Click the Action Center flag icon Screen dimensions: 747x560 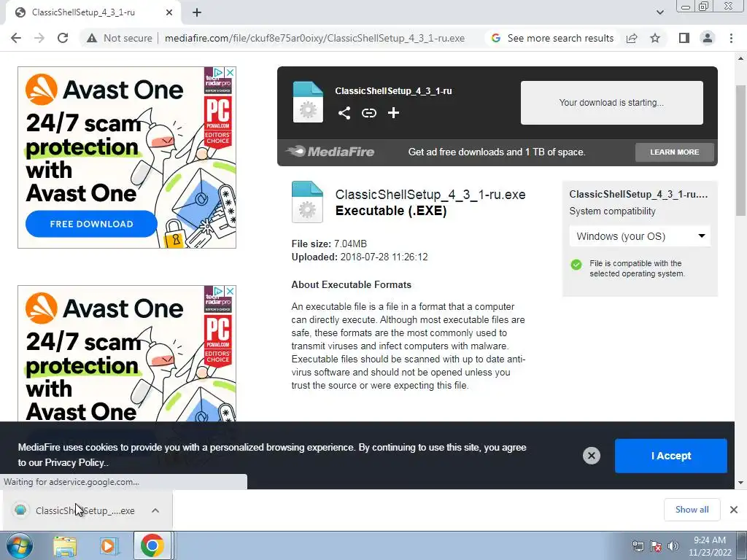tap(656, 546)
